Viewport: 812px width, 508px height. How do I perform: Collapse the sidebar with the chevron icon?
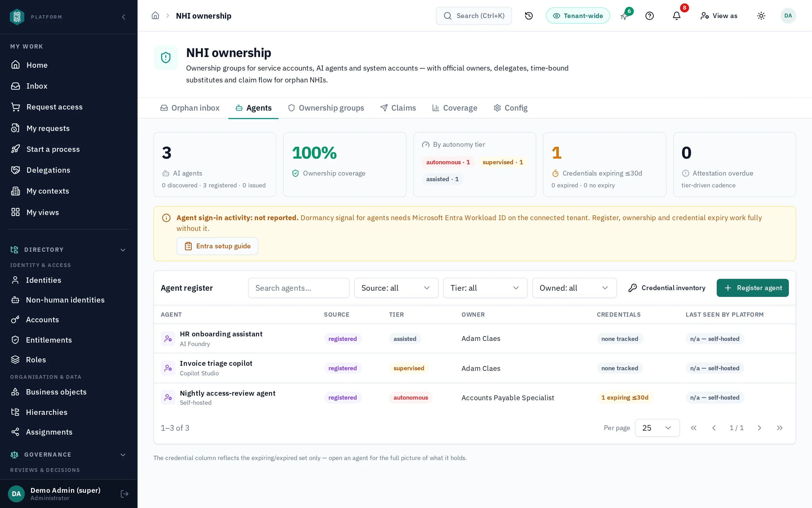[x=123, y=17]
